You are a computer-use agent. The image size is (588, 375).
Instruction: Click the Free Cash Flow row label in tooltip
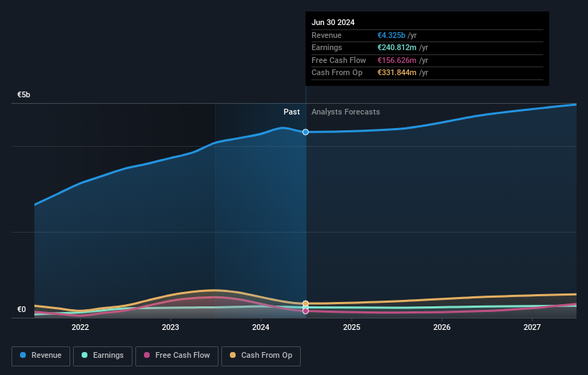339,60
